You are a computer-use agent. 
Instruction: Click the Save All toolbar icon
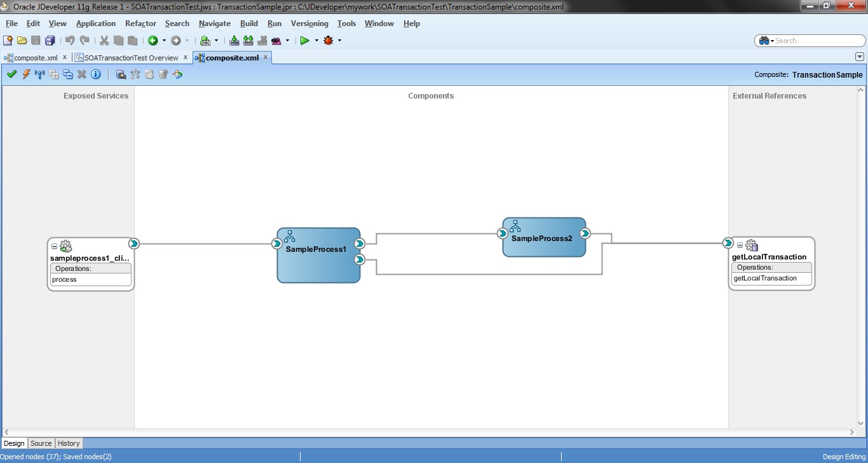tap(50, 40)
